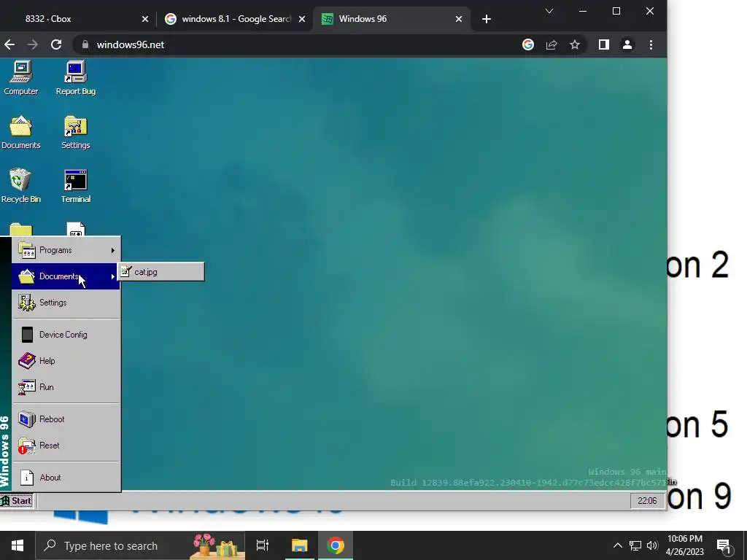747x560 pixels.
Task: Expand the Programs submenu arrow
Action: tap(113, 250)
